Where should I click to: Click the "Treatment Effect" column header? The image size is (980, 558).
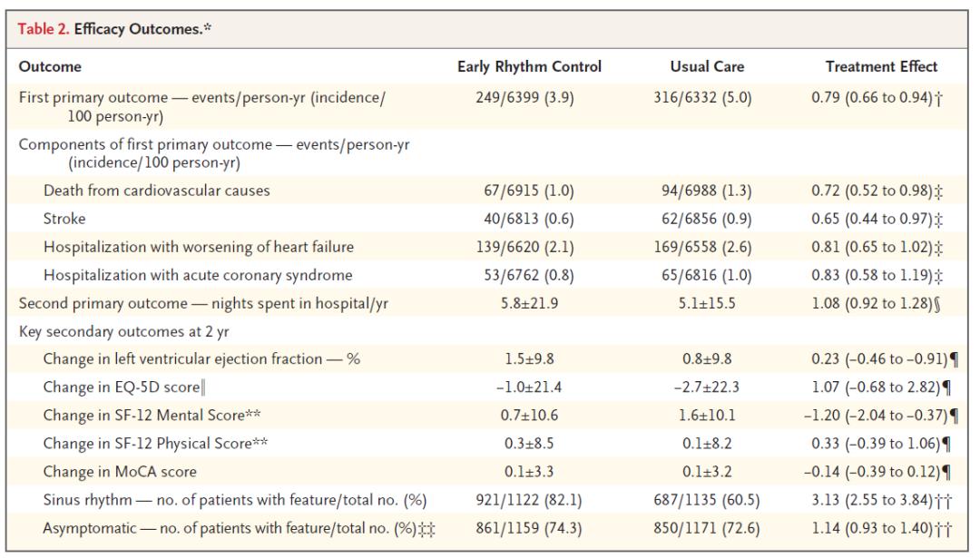[881, 67]
